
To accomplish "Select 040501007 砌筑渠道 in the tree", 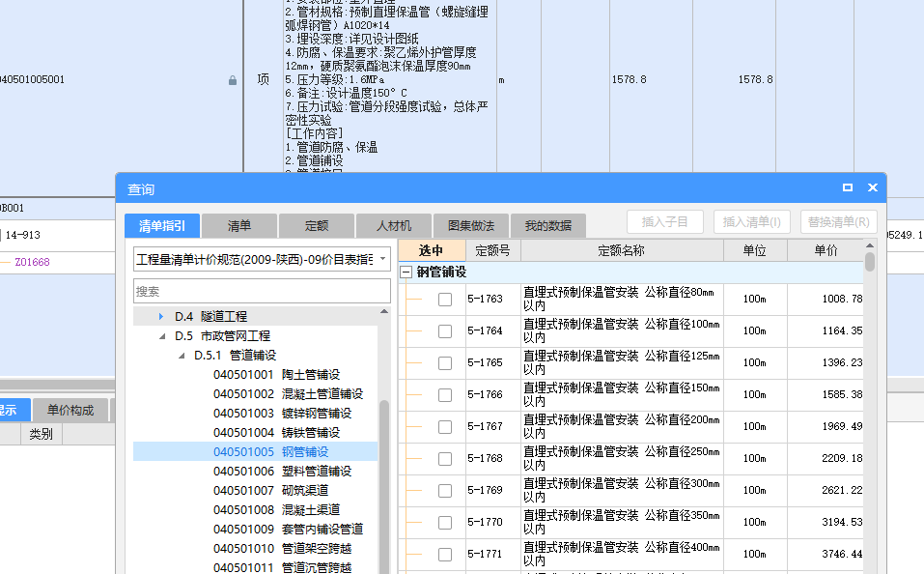I will 270,491.
